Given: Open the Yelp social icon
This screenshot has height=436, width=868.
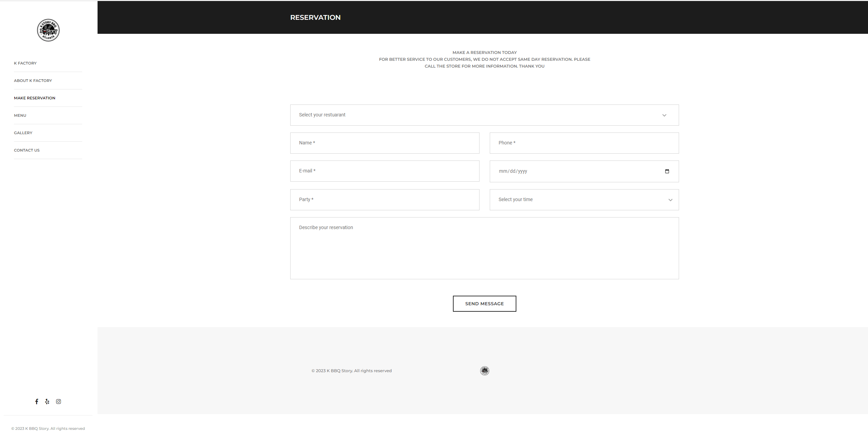Looking at the screenshot, I should click(47, 402).
